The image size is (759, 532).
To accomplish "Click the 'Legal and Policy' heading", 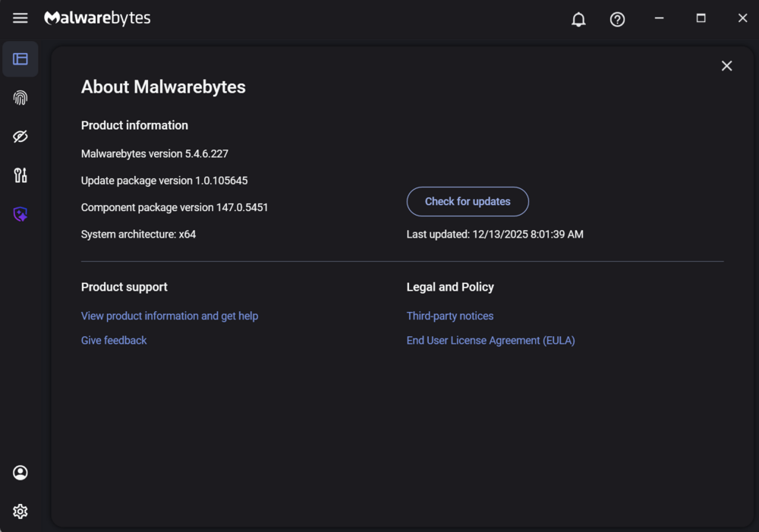I will 450,287.
